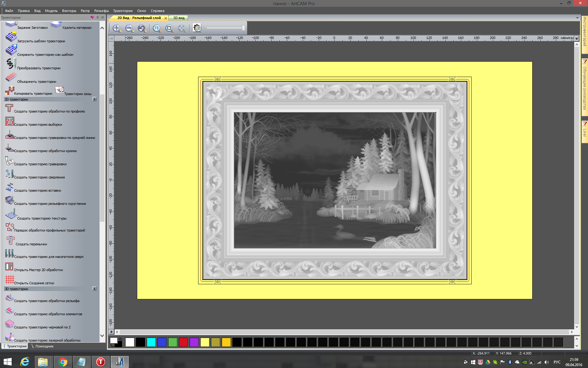
Task: Open the Рельефы menu
Action: click(x=101, y=11)
